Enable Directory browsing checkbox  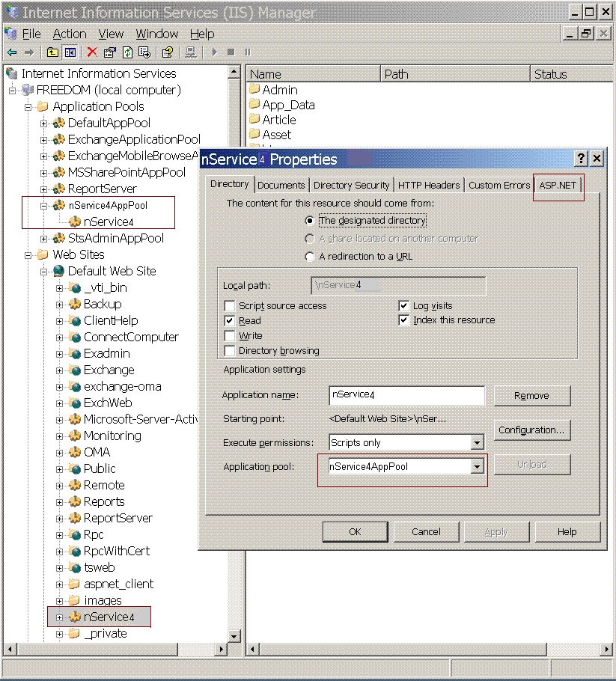point(229,350)
